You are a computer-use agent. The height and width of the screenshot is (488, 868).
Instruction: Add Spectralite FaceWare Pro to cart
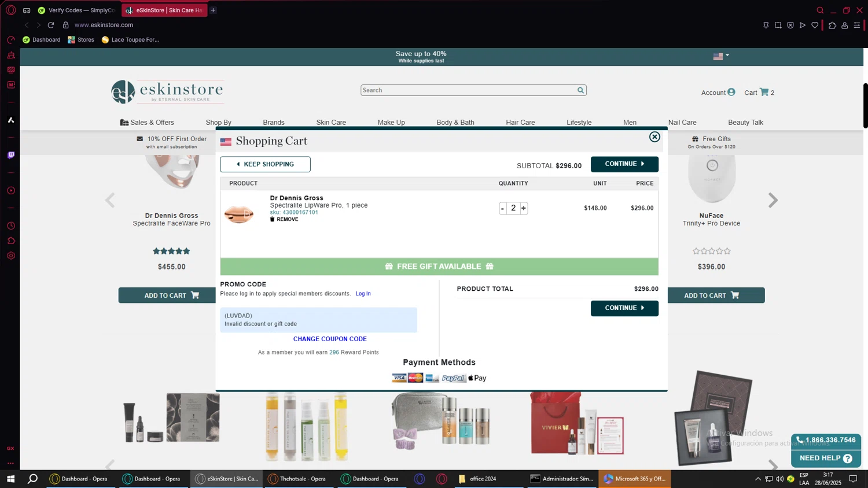click(167, 295)
